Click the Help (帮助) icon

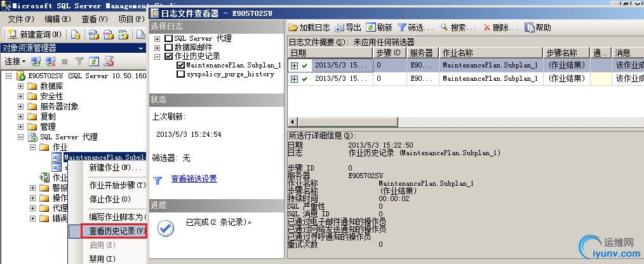pyautogui.click(x=530, y=27)
